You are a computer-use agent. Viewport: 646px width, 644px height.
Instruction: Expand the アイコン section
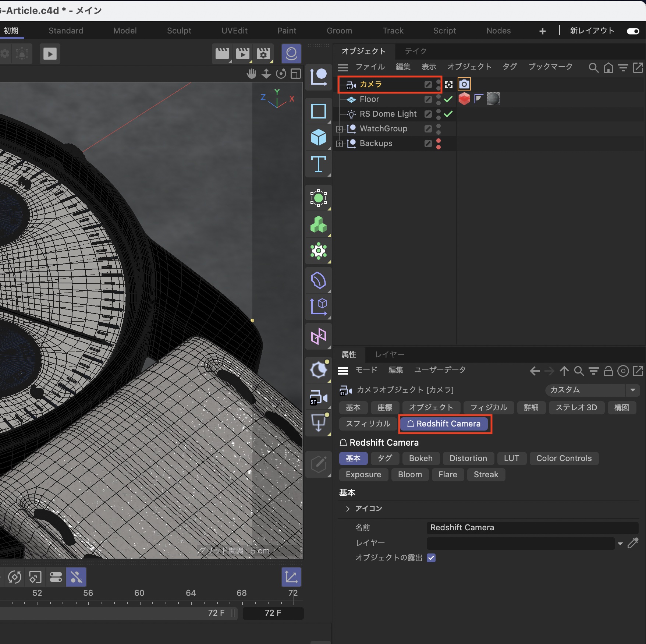click(348, 509)
